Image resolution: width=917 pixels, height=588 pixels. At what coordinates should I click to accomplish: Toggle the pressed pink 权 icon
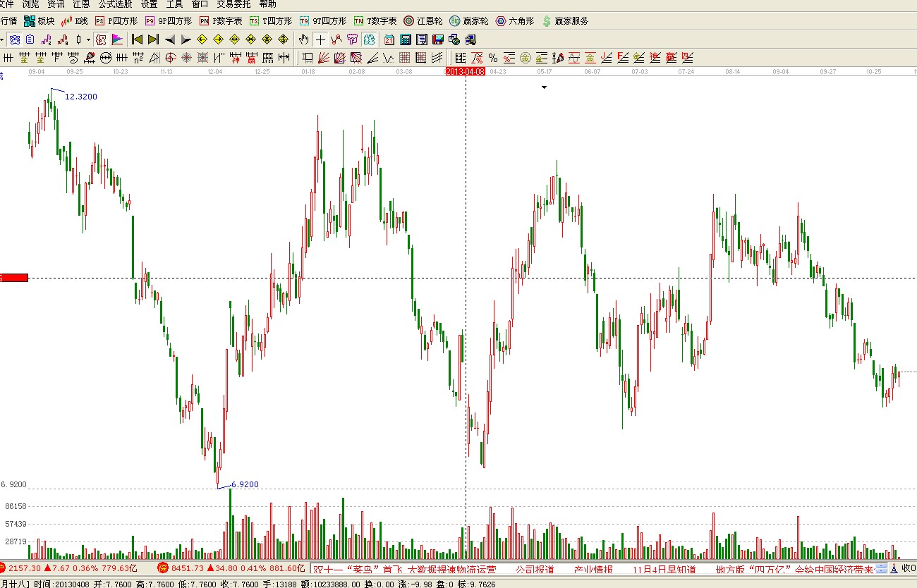click(101, 39)
